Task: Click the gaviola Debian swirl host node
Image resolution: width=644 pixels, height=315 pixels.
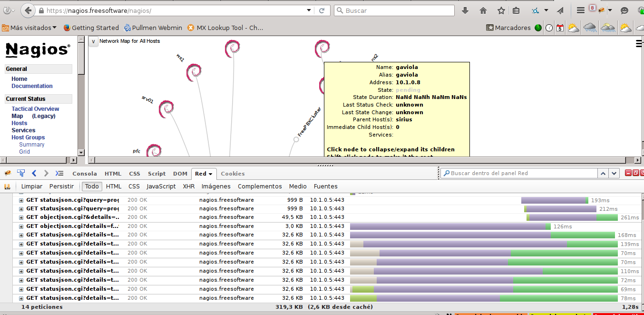Action: (322, 48)
